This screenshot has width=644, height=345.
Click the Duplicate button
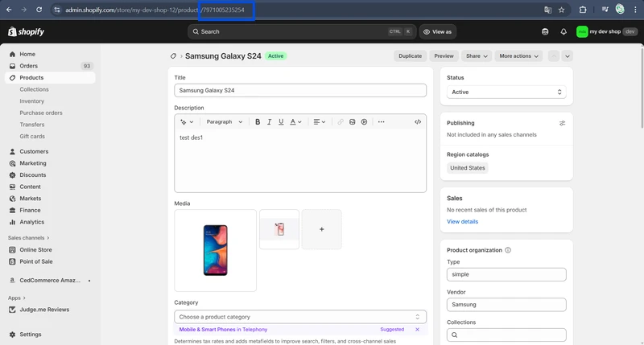pyautogui.click(x=410, y=56)
